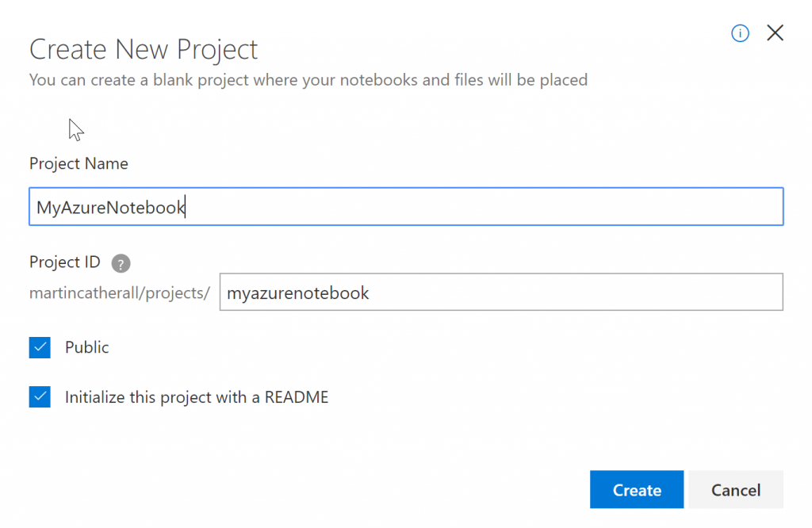Viewport: 812px width, 528px height.
Task: Close the Create New Project dialog
Action: tap(775, 33)
